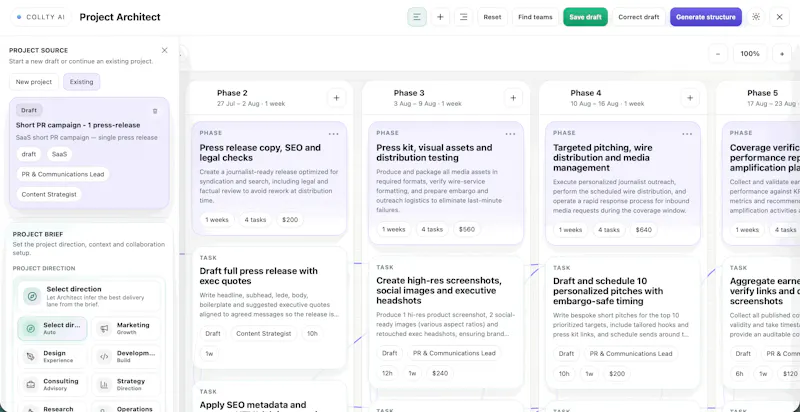Click the $560 chip in Phase 3 card
Viewport: 800px width, 412px height.
pos(467,229)
